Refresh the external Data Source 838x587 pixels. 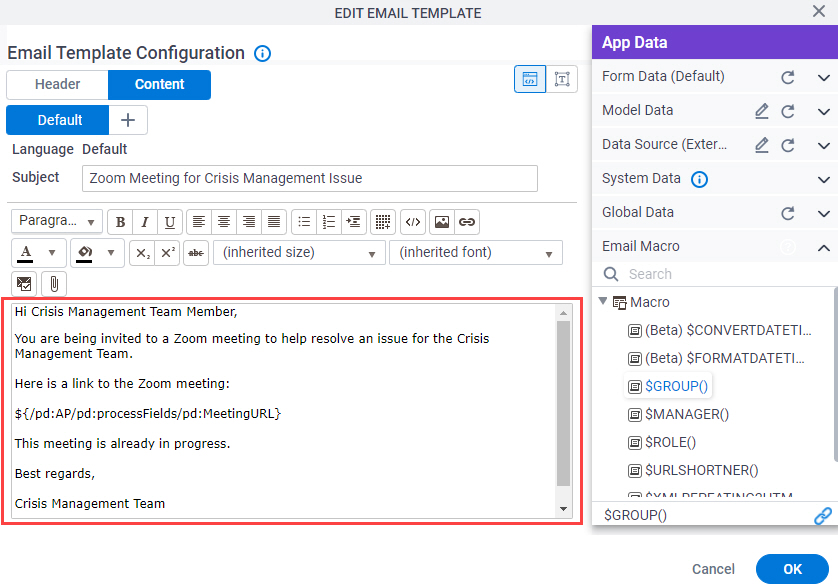tap(787, 145)
